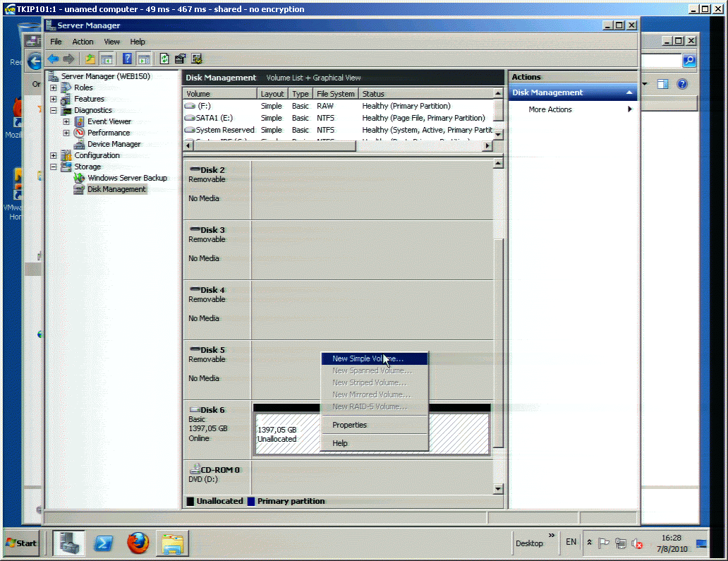The image size is (728, 561).
Task: Expand the Roles tree node
Action: 54,88
